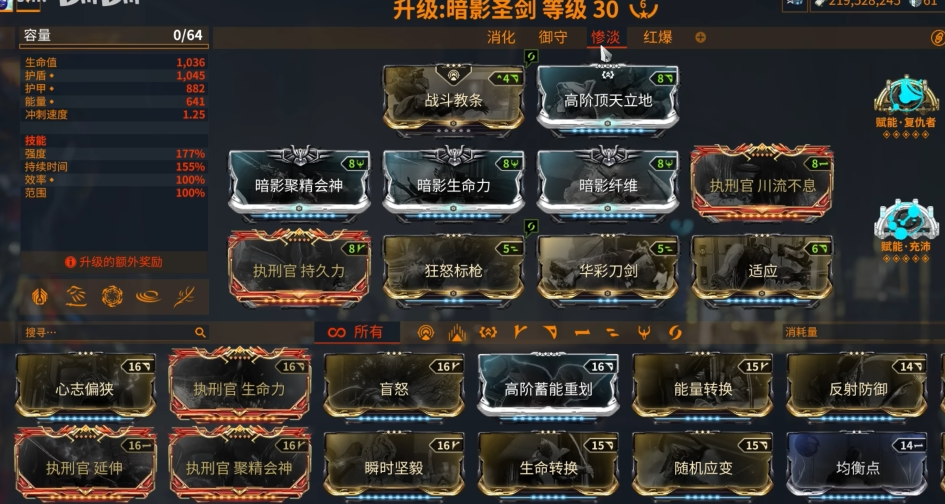Open the 御守 config tab
The width and height of the screenshot is (945, 504).
click(x=553, y=37)
